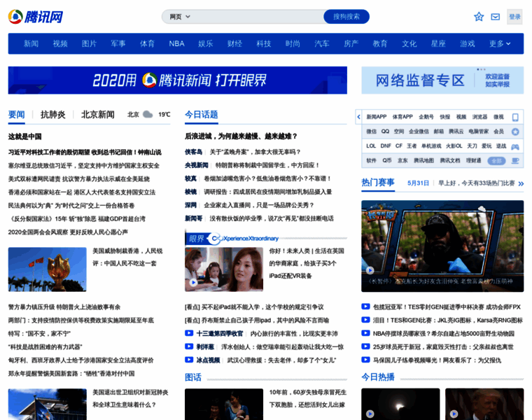The image size is (532, 420).
Task: Open the mail envelope icon in header
Action: coord(496,17)
